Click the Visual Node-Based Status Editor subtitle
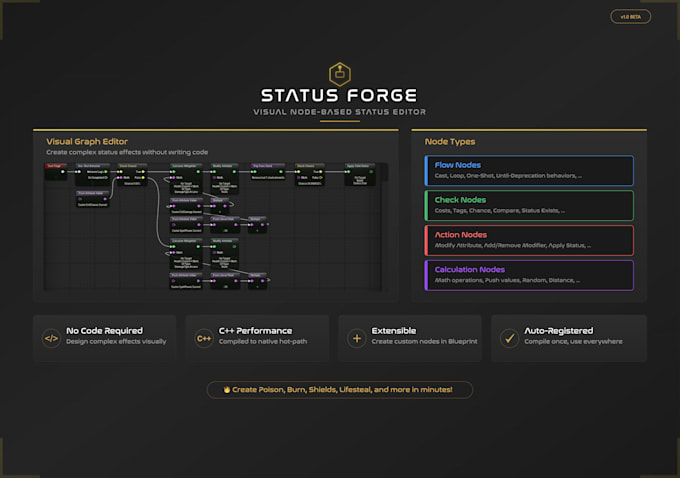The width and height of the screenshot is (680, 478). coord(340,112)
